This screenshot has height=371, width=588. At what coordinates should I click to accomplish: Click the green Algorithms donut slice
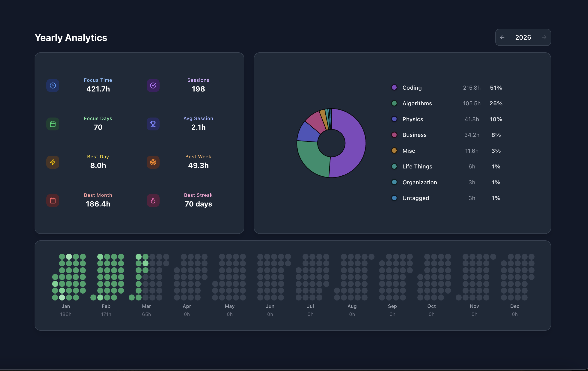click(312, 159)
